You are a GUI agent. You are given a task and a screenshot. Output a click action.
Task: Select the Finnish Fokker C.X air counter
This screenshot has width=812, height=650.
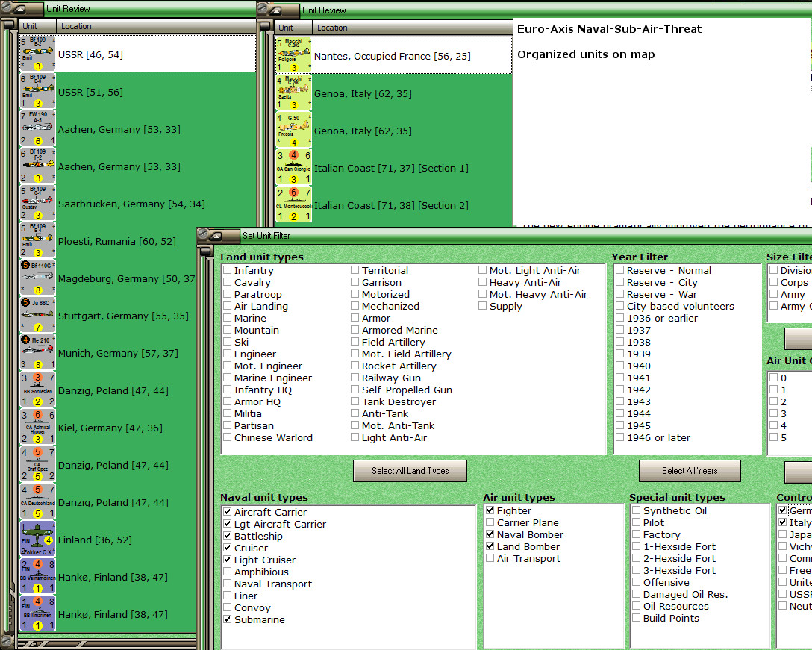tap(37, 539)
